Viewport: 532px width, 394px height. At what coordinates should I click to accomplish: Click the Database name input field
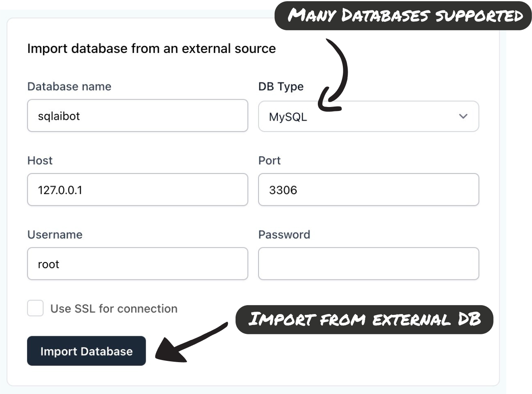137,116
